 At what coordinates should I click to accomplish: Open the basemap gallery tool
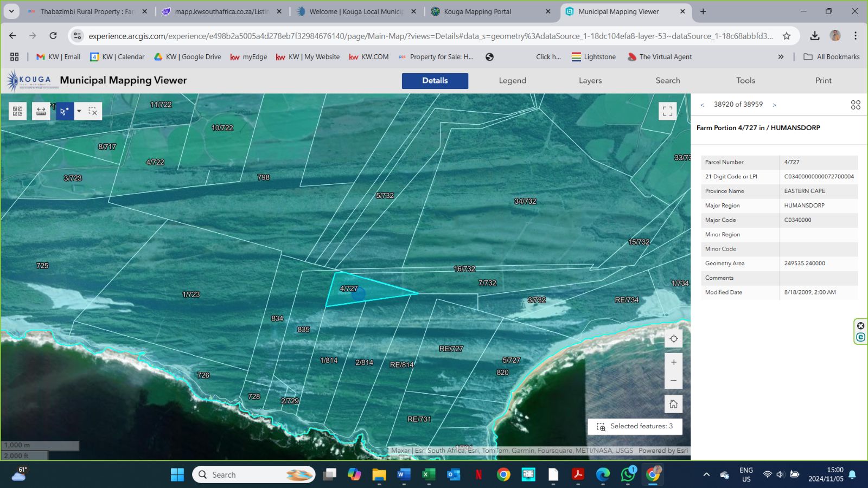coord(17,111)
